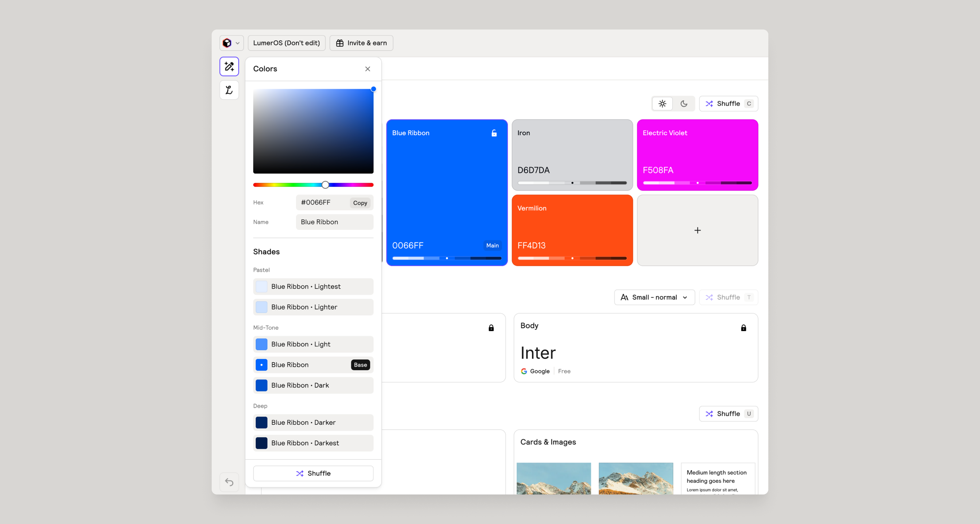Screen dimensions: 980x524
Task: Close the Colors panel
Action: click(x=367, y=69)
